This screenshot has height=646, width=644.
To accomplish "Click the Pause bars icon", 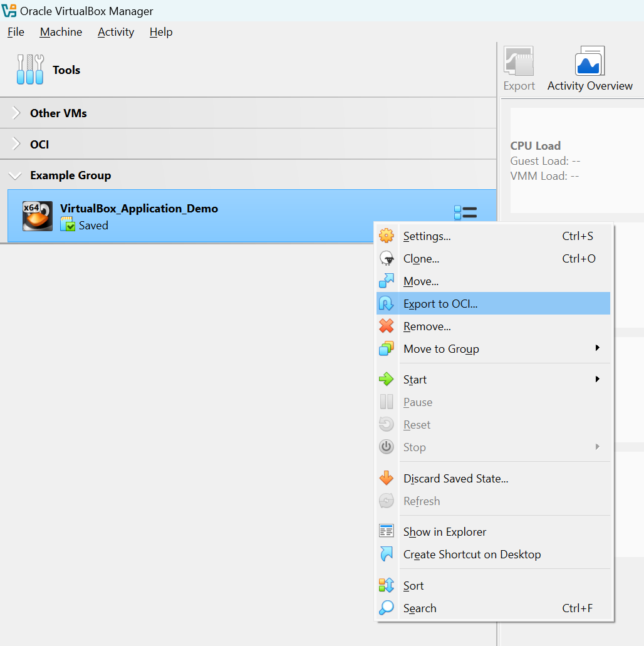I will pyautogui.click(x=387, y=402).
